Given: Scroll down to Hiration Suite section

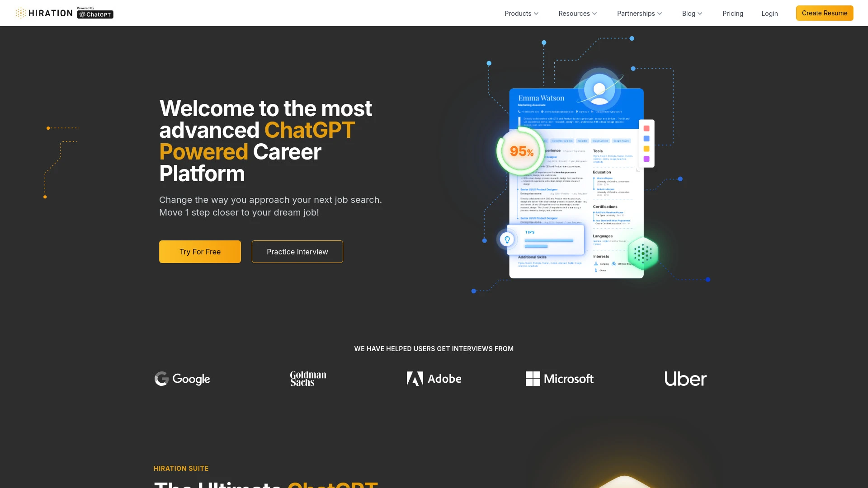Looking at the screenshot, I should coord(181,468).
